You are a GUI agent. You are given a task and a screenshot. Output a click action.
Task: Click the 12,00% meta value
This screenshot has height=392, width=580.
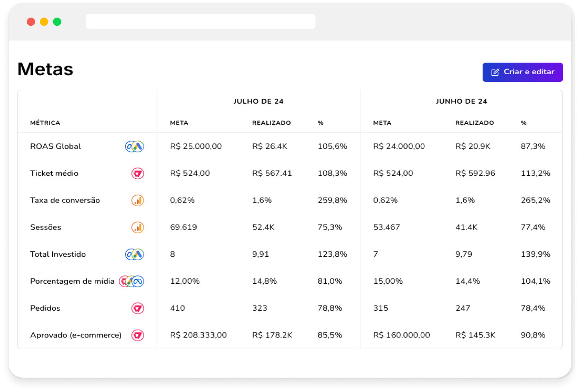(185, 281)
